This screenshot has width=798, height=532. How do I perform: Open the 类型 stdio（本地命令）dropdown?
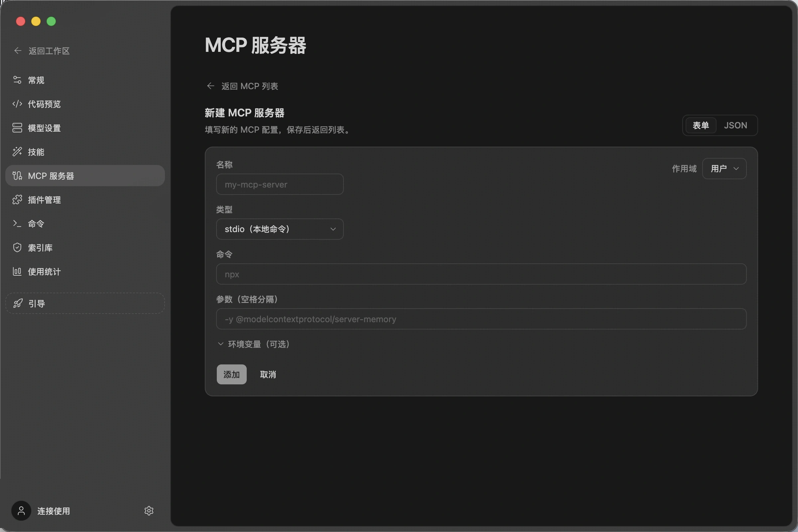point(280,229)
